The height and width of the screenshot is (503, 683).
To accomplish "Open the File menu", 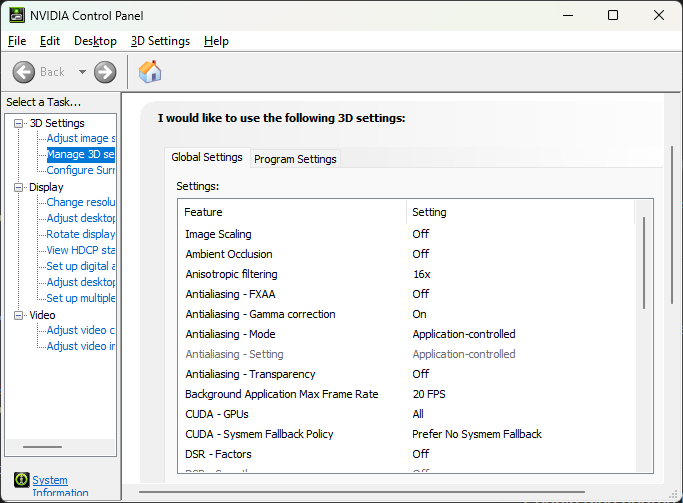I will (x=17, y=41).
